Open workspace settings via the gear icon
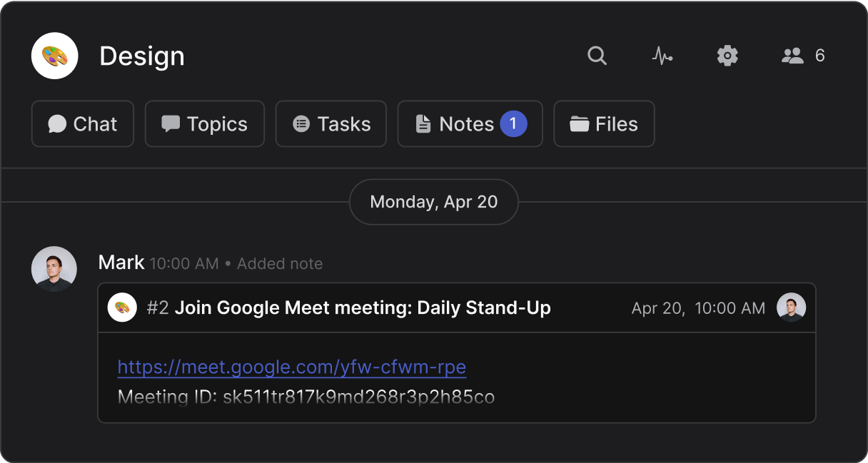 pos(727,56)
